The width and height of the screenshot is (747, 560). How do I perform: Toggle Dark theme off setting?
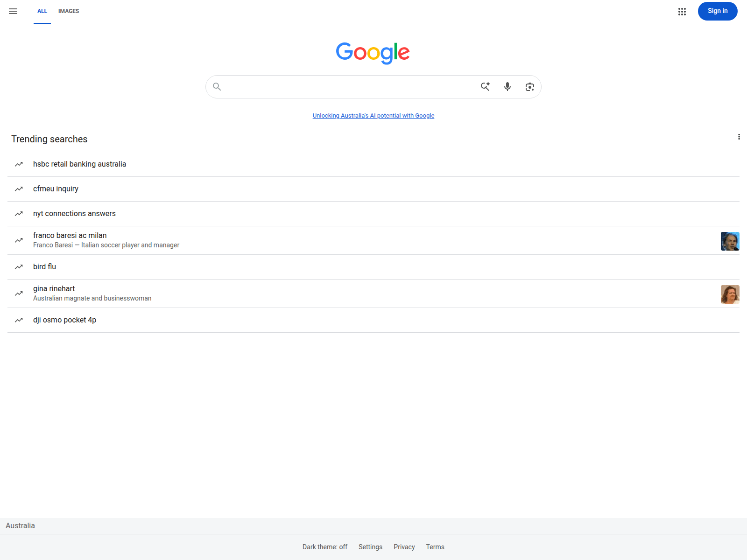tap(325, 547)
